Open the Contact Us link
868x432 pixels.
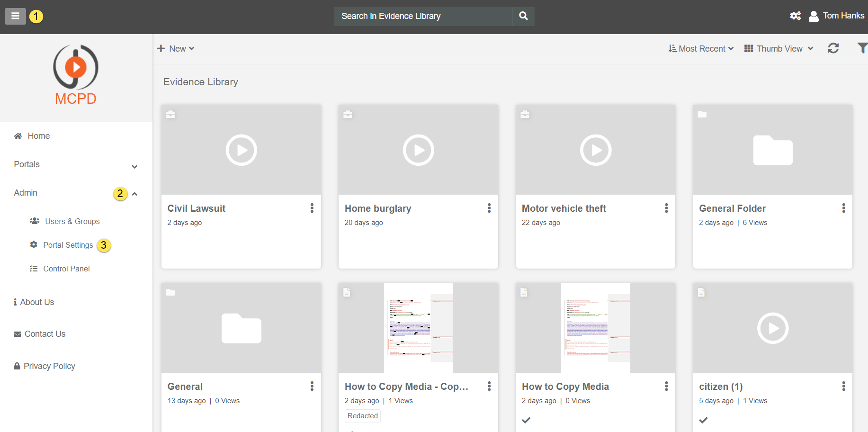tap(45, 334)
